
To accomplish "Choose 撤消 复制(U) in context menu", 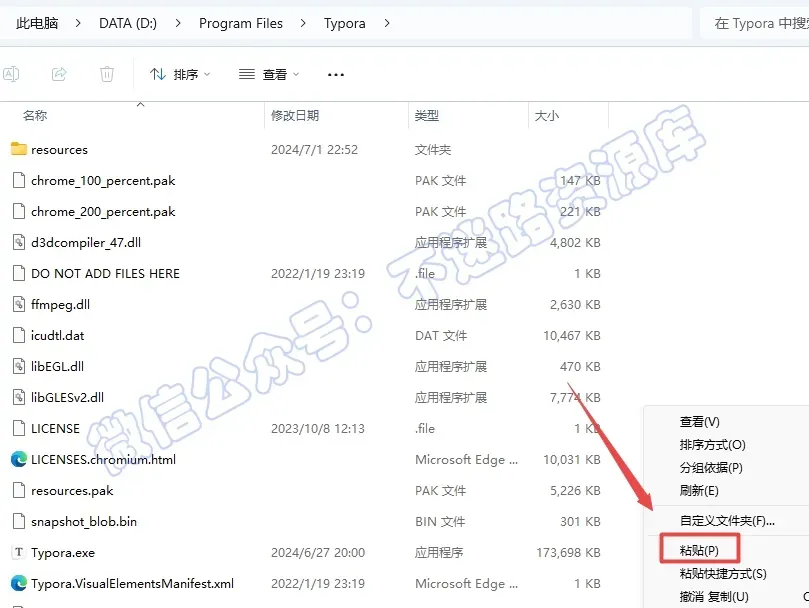I will [x=714, y=597].
